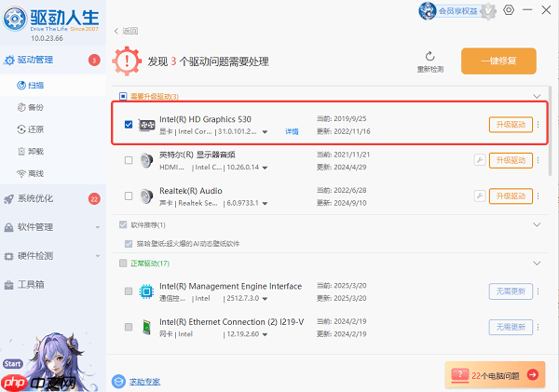This screenshot has width=559, height=392.
Task: Click wrench icon on Realtek(R) Audio row
Action: coord(480,196)
